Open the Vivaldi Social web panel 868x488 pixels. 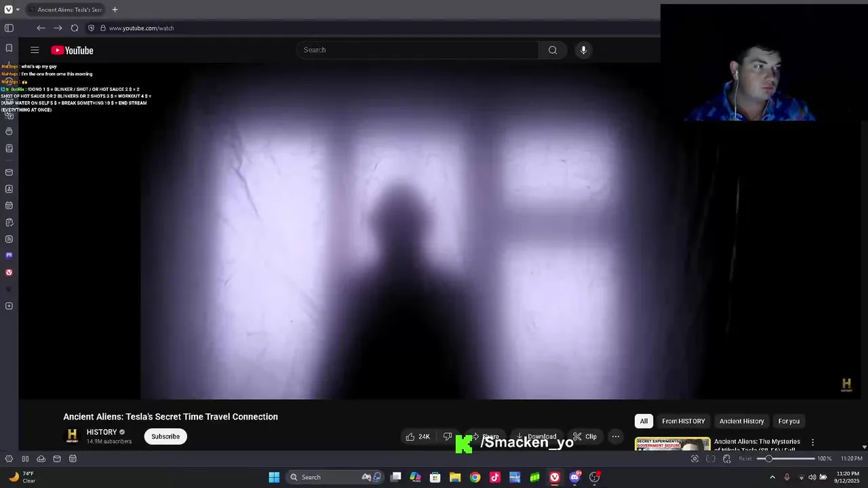9,272
